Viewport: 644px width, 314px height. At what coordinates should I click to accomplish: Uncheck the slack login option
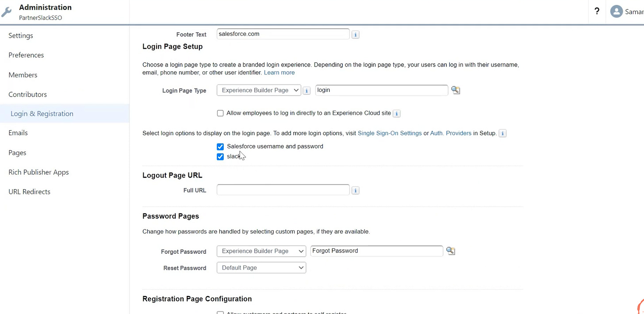click(x=220, y=157)
